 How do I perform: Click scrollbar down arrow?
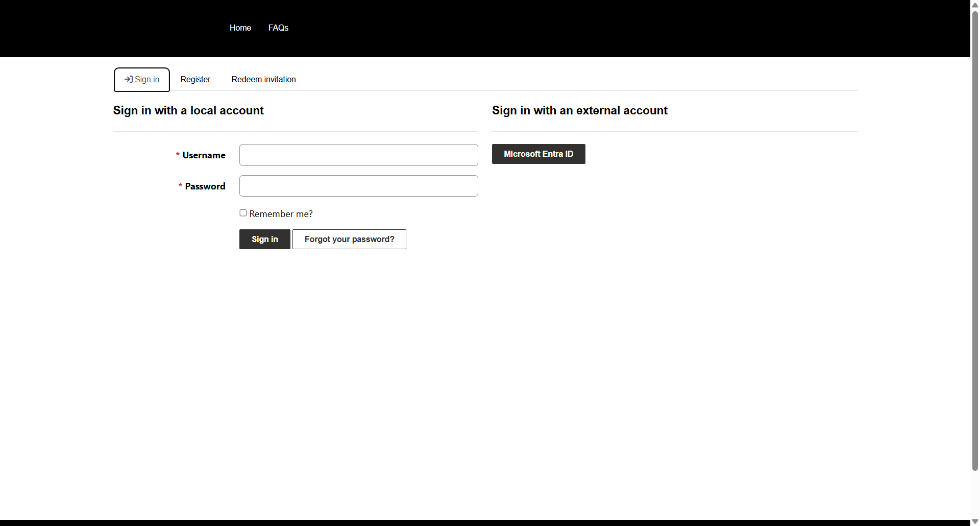(975, 521)
